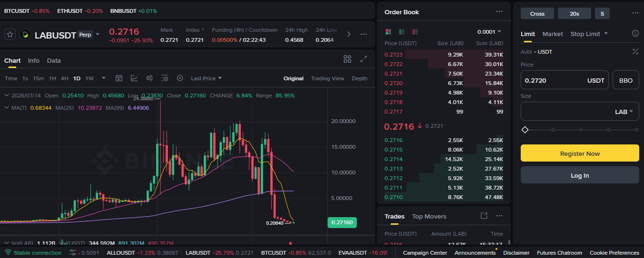Focus the Price input field
Screen dimensions: 644x258
click(565, 80)
